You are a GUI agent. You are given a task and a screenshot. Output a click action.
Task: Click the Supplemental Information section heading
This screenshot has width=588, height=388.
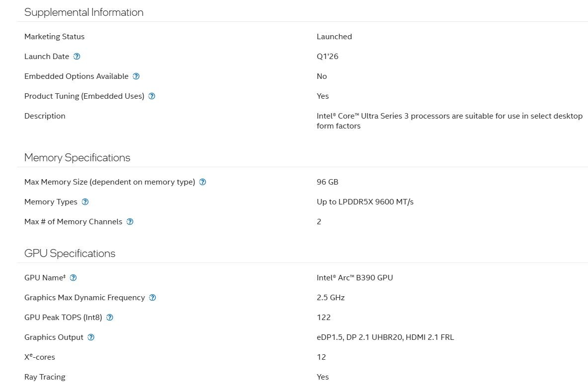coord(84,12)
